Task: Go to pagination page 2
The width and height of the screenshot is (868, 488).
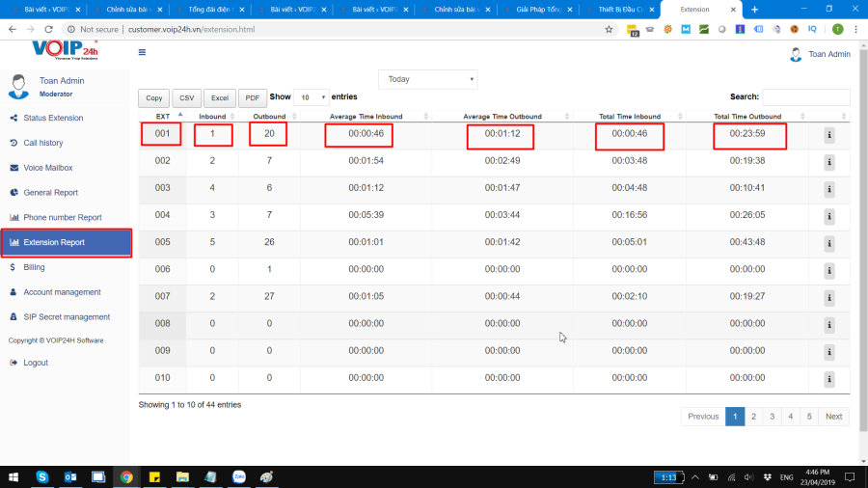Action: pyautogui.click(x=753, y=417)
